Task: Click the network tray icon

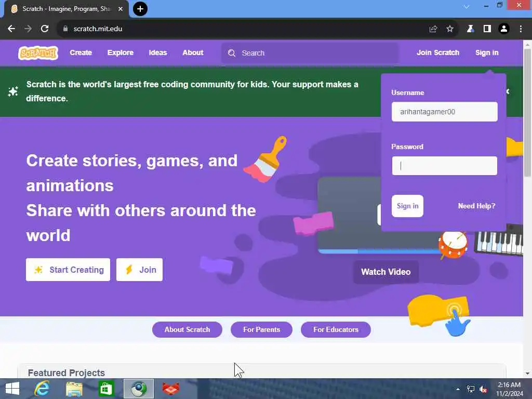Action: pos(471,389)
